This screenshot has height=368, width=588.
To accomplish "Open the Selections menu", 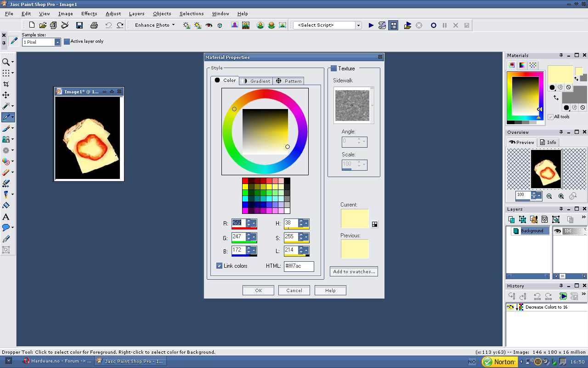I will pos(192,14).
